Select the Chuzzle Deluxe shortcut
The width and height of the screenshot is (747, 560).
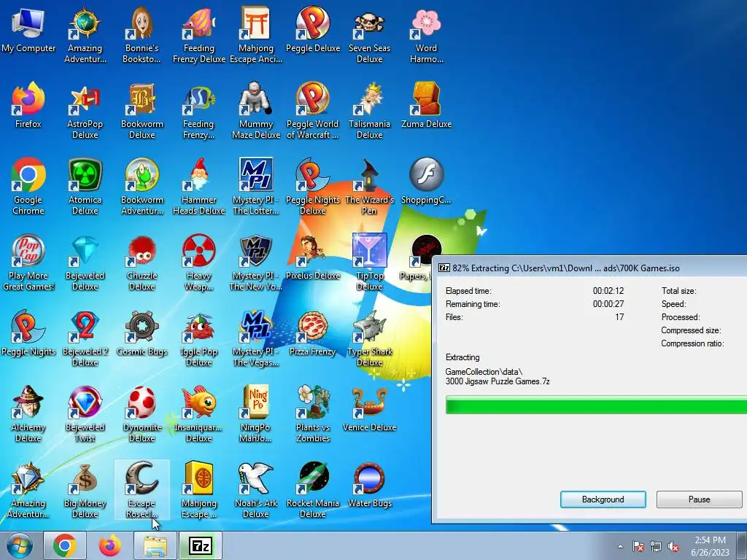point(142,262)
